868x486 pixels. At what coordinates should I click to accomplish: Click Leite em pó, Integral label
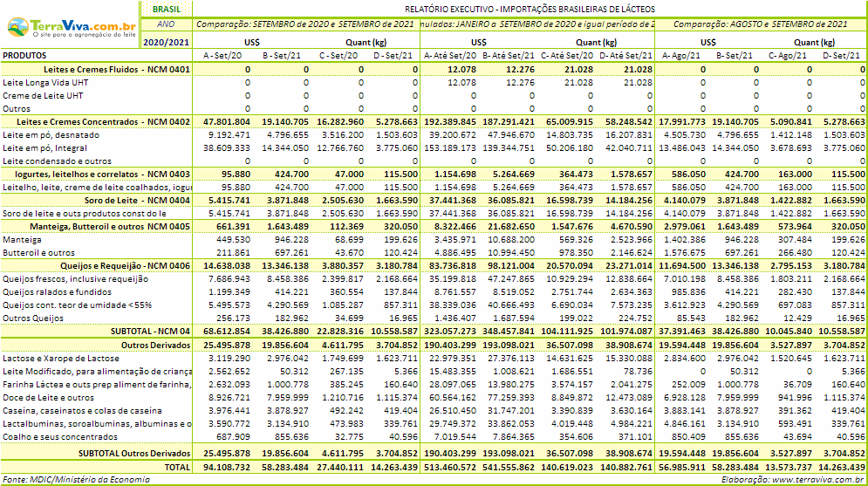[x=44, y=147]
